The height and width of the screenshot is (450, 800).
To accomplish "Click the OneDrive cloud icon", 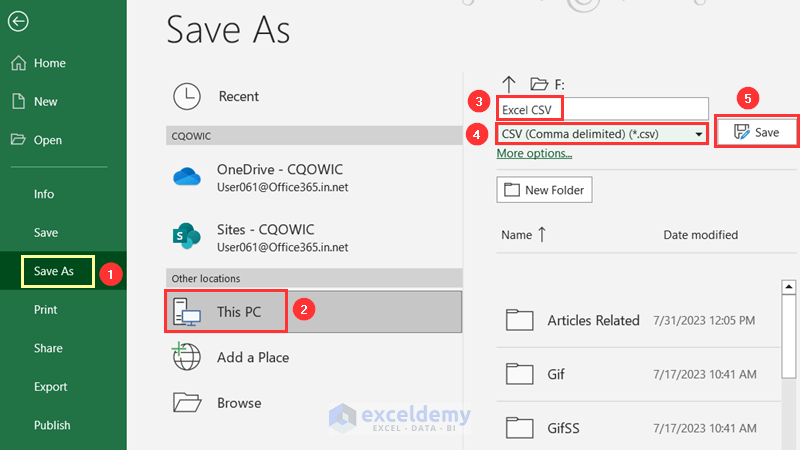I will pos(187,177).
